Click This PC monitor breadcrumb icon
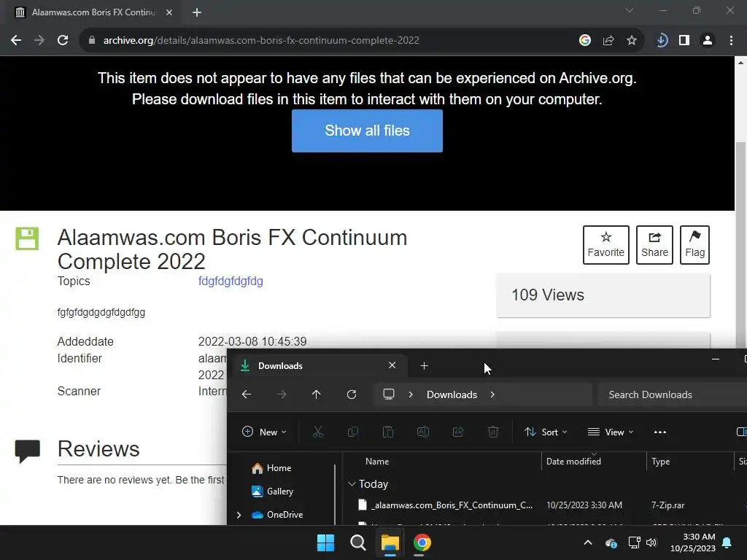The image size is (747, 560). (389, 394)
